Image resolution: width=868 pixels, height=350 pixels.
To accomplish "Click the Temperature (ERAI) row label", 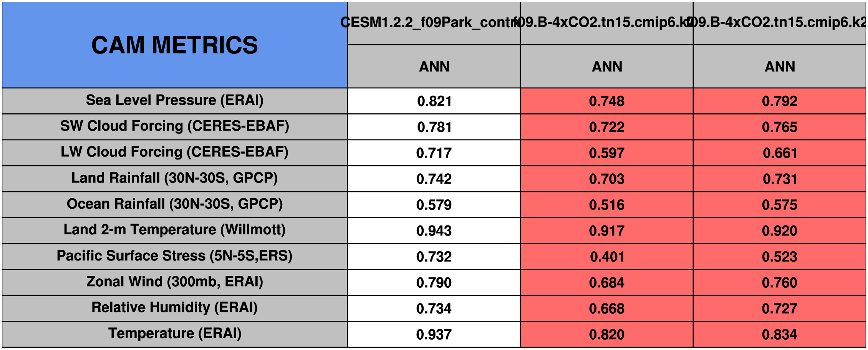I will [x=175, y=334].
